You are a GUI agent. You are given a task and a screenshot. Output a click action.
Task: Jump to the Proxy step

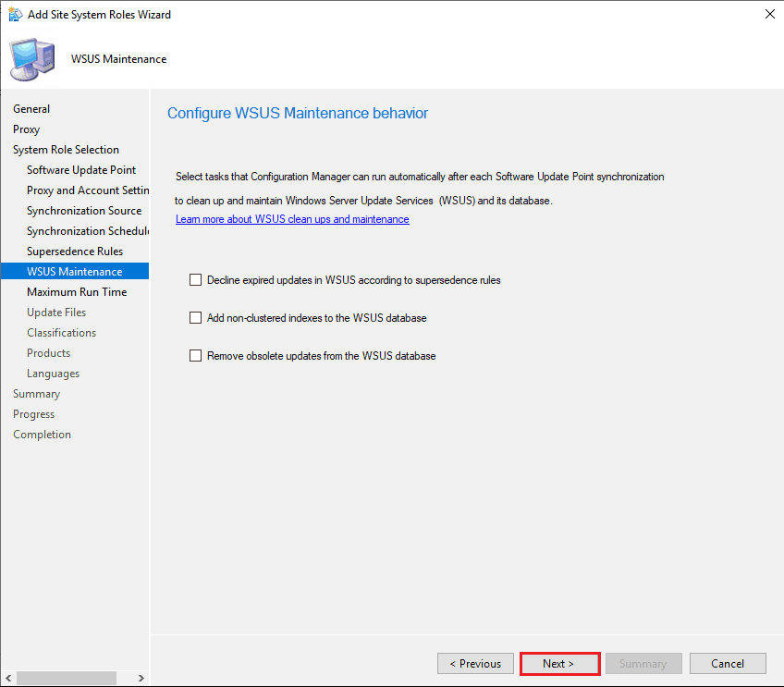click(x=27, y=129)
